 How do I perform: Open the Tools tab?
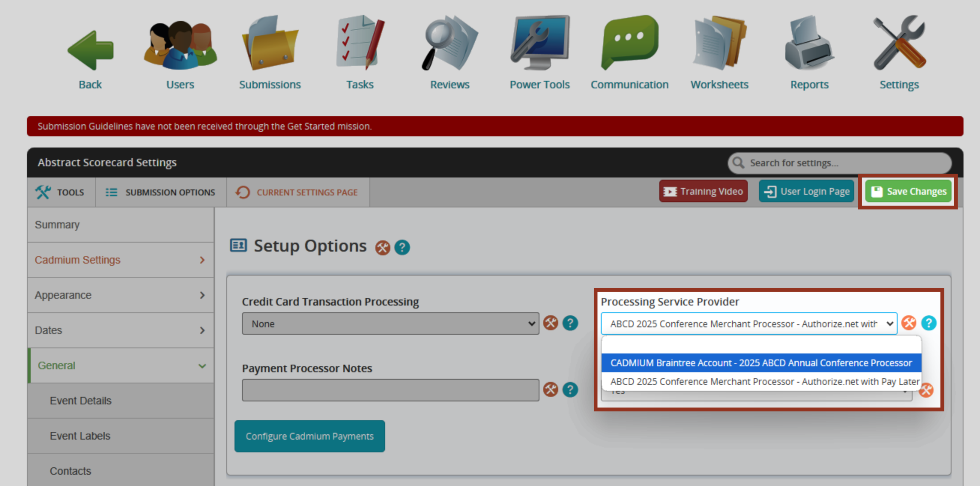pyautogui.click(x=60, y=192)
